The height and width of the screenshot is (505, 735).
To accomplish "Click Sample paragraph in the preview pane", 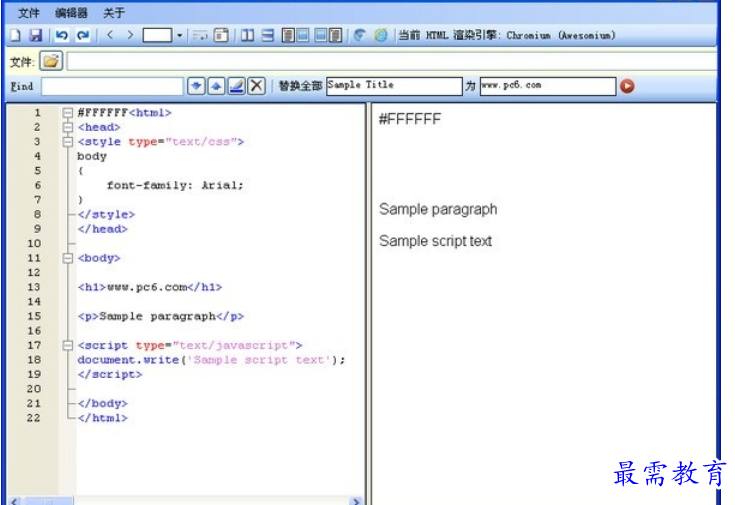I will pos(438,209).
